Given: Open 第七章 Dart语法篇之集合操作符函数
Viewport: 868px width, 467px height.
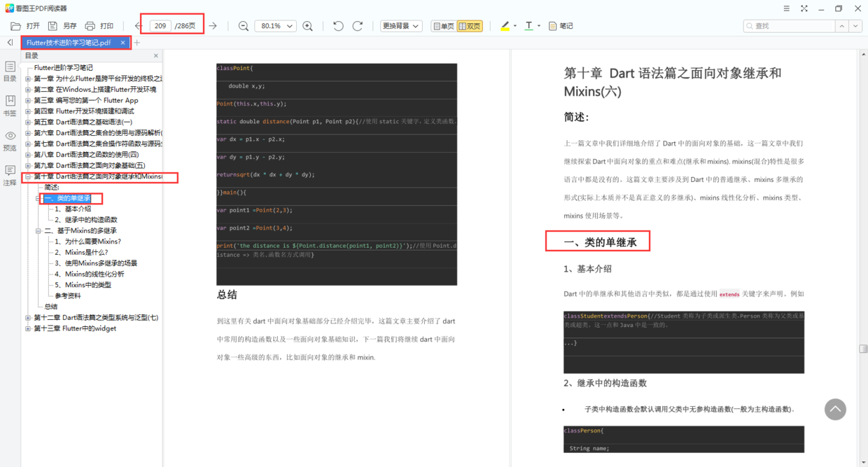Looking at the screenshot, I should (x=98, y=144).
